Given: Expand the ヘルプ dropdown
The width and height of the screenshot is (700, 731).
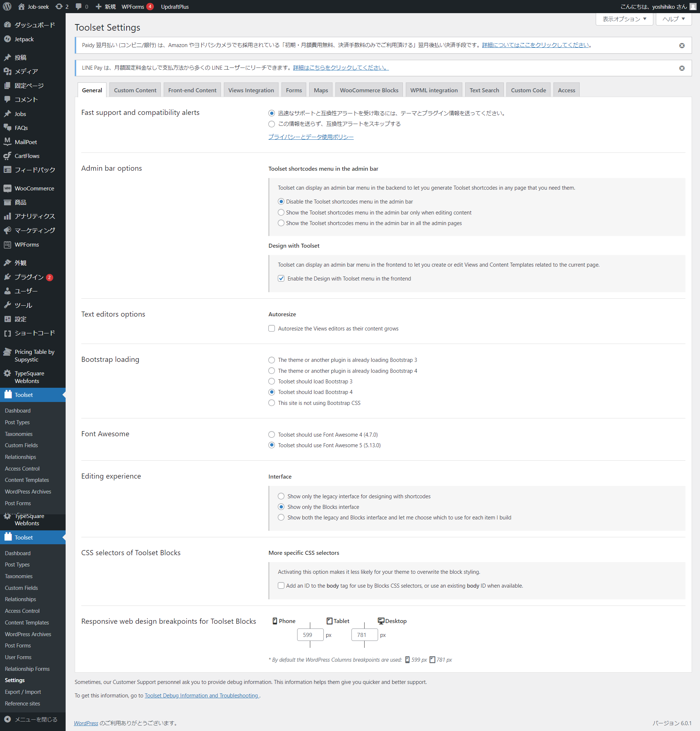Looking at the screenshot, I should coord(673,19).
